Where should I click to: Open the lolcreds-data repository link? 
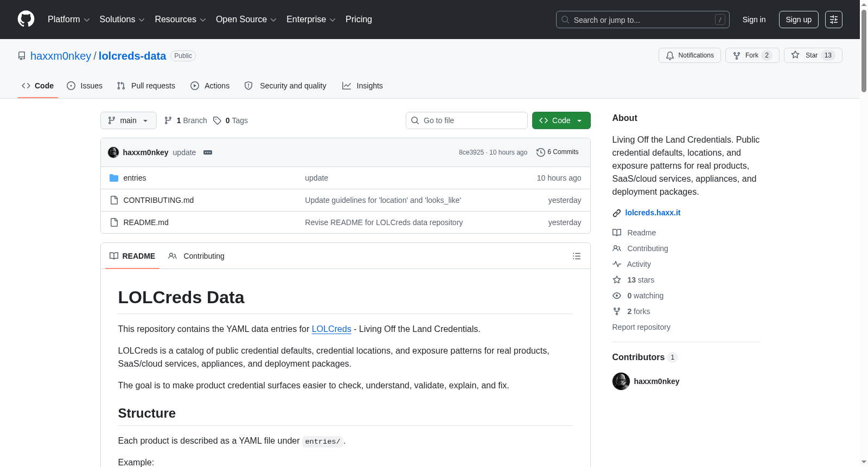(x=132, y=56)
